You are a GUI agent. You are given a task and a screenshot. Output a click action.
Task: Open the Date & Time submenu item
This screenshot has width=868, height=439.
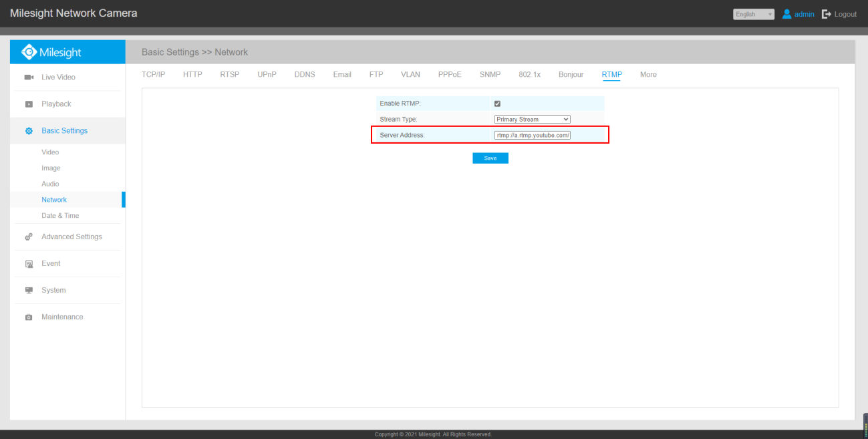60,216
